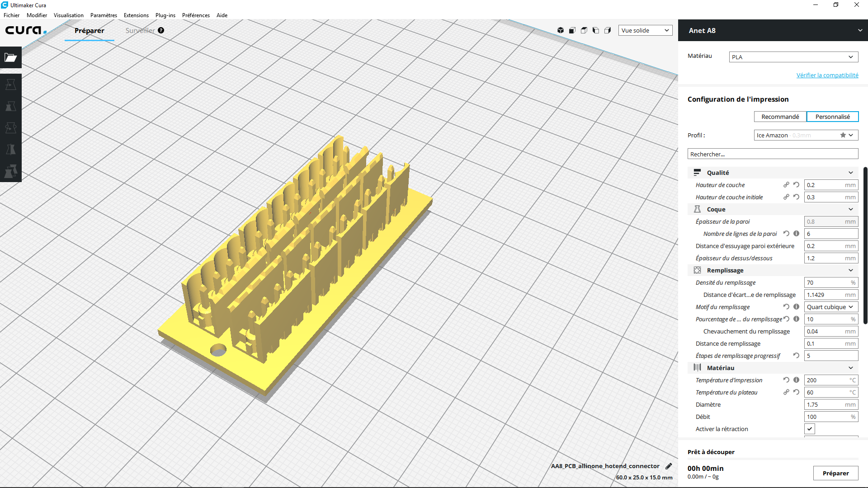Switch to Personnalisé print setup mode
Viewport: 868px width, 488px height.
832,117
